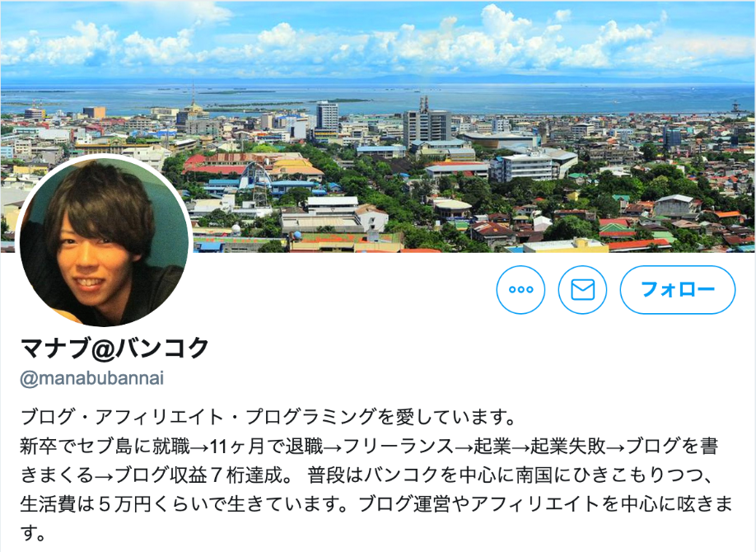This screenshot has height=552, width=756.
Task: Click bio text 起業失敗 in second line
Action: click(x=567, y=447)
